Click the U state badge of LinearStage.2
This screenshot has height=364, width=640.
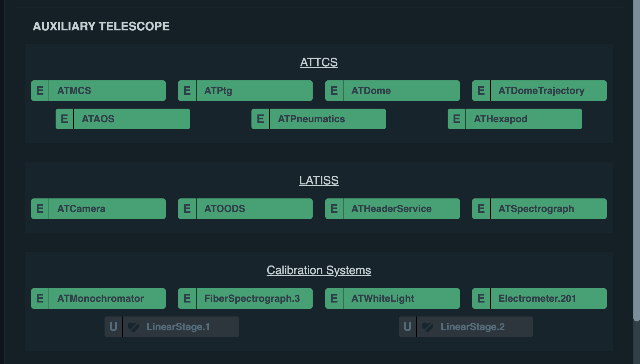407,327
